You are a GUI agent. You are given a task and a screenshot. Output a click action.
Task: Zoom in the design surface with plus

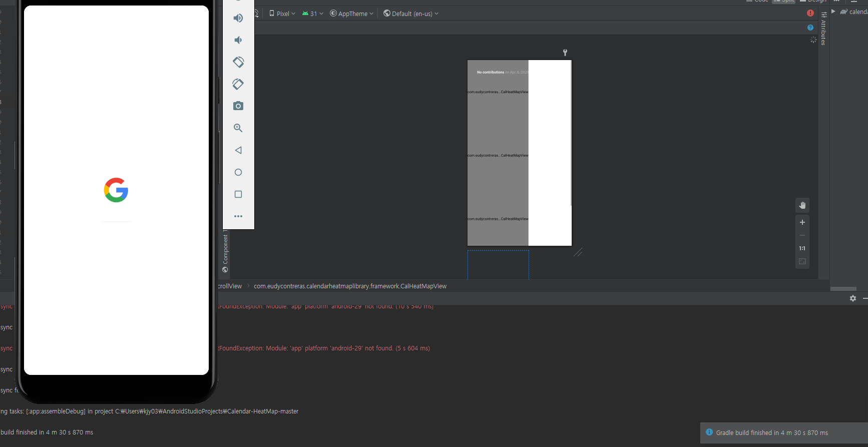pyautogui.click(x=802, y=222)
